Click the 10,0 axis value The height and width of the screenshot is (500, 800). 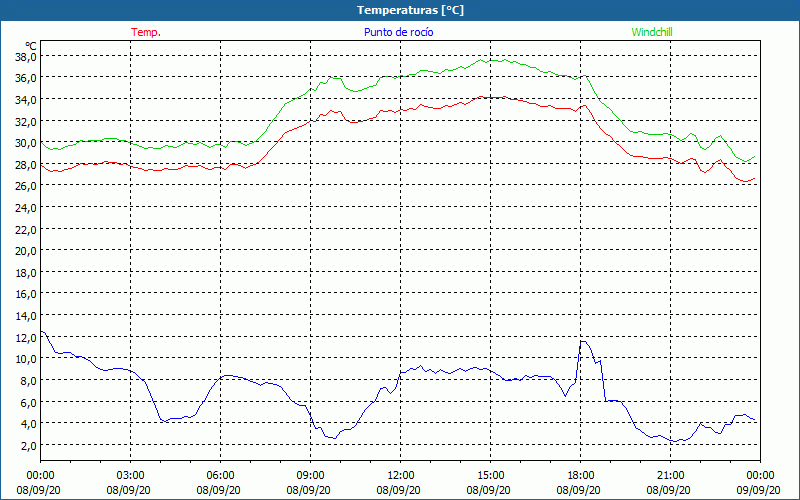(26, 359)
